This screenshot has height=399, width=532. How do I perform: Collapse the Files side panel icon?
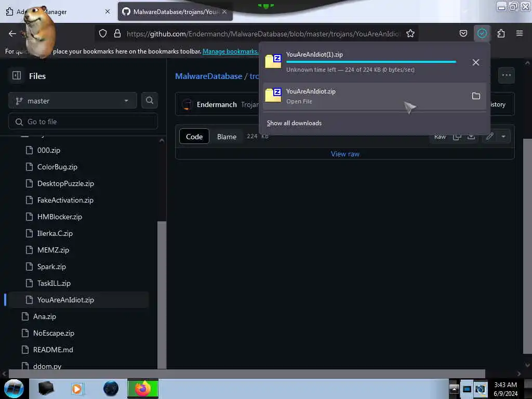pyautogui.click(x=17, y=76)
